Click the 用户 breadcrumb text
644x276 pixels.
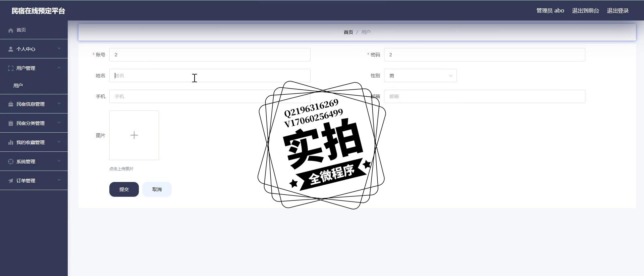coord(366,32)
